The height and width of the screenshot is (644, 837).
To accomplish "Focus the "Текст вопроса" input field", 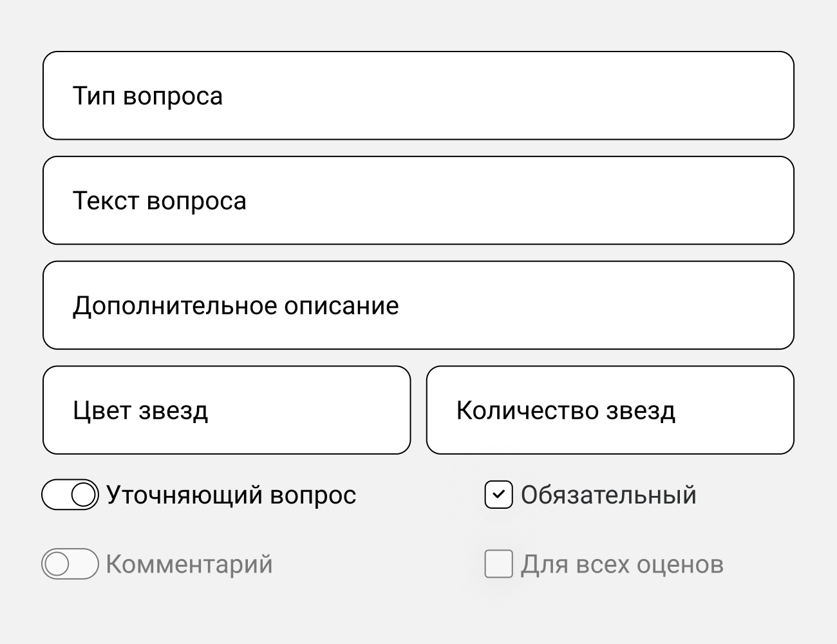I will click(x=418, y=200).
